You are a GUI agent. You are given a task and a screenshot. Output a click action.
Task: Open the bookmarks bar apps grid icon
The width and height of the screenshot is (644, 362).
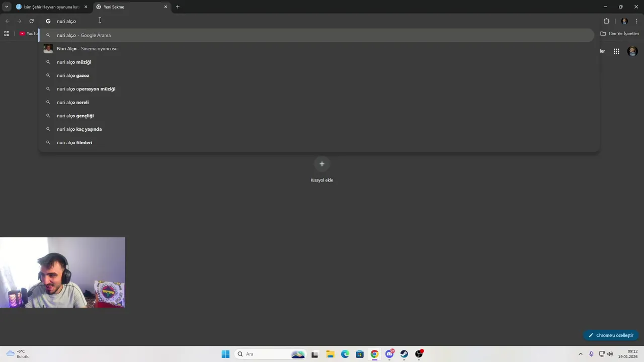point(7,34)
